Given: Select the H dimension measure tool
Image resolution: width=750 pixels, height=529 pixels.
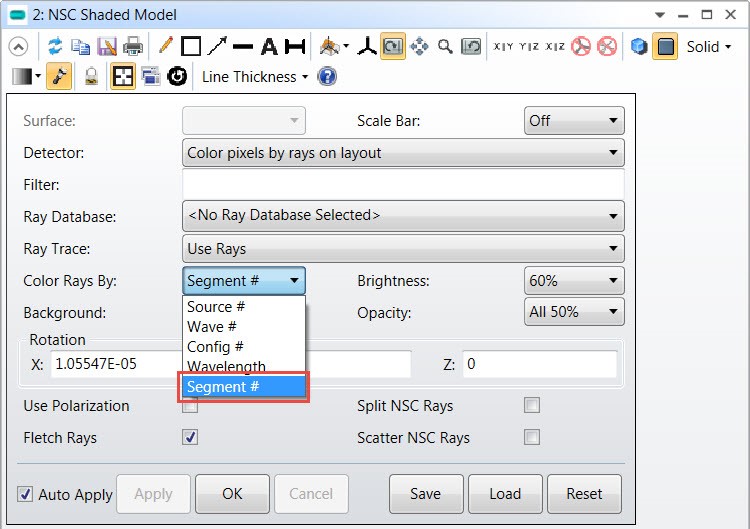Looking at the screenshot, I should (x=295, y=46).
